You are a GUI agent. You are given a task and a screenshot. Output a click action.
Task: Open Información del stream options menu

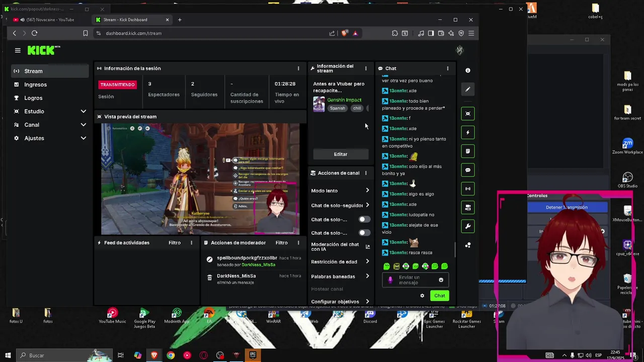366,68
